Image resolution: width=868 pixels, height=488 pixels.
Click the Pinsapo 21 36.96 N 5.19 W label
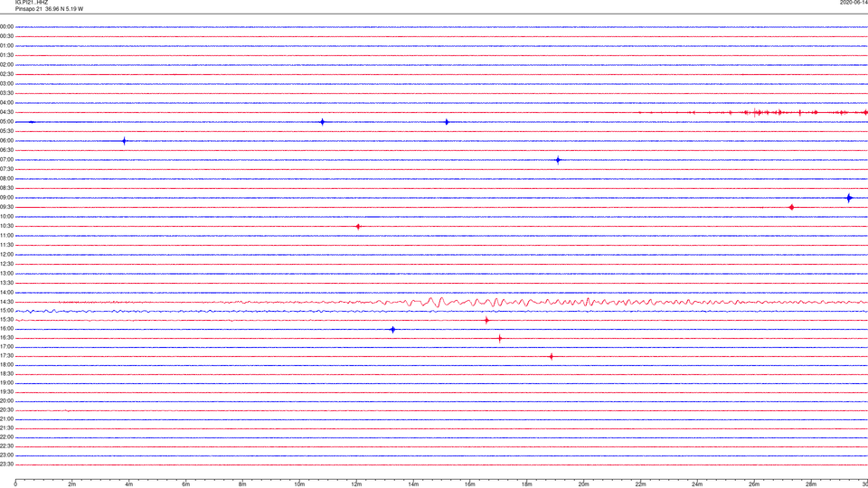(49, 9)
